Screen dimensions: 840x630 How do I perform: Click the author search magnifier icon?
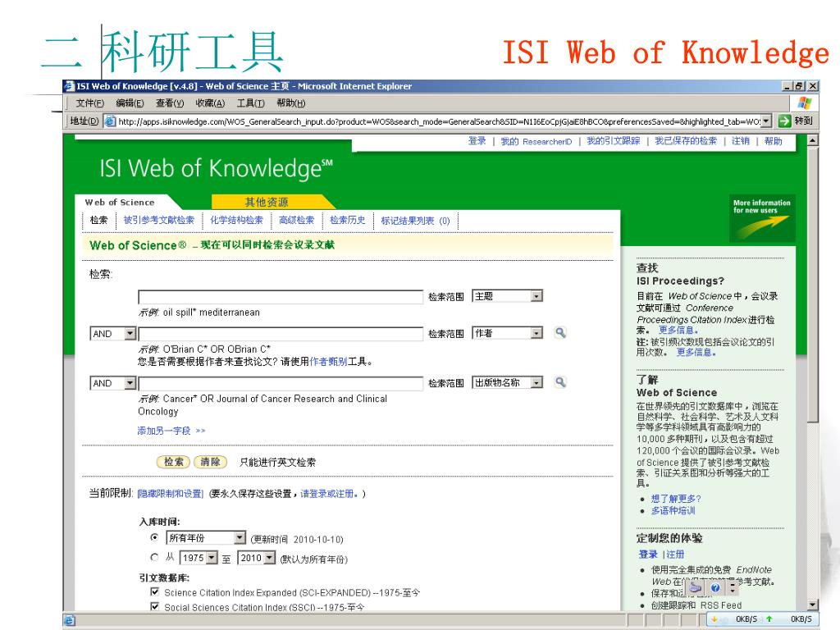(560, 333)
